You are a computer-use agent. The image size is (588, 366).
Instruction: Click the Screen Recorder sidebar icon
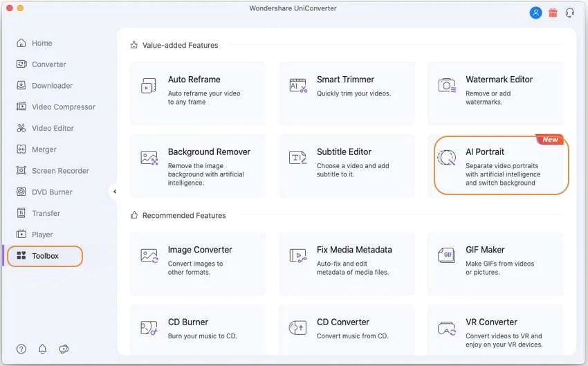[x=21, y=171]
